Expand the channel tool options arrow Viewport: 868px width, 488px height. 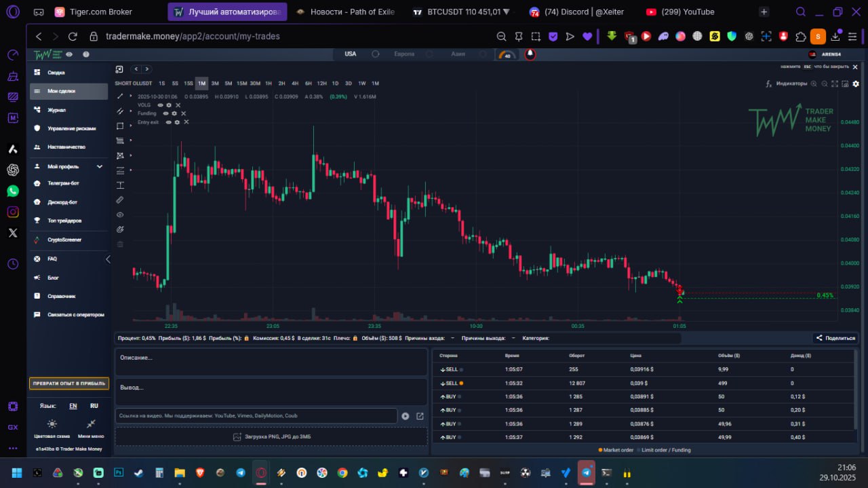(130, 111)
